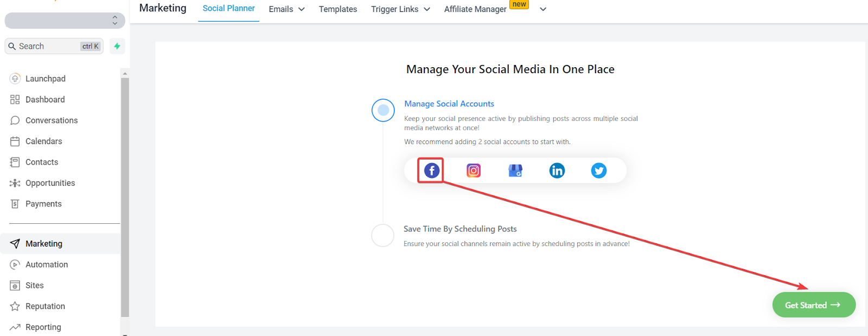
Task: Click the sidebar vertical scrollbar
Action: tap(125, 197)
